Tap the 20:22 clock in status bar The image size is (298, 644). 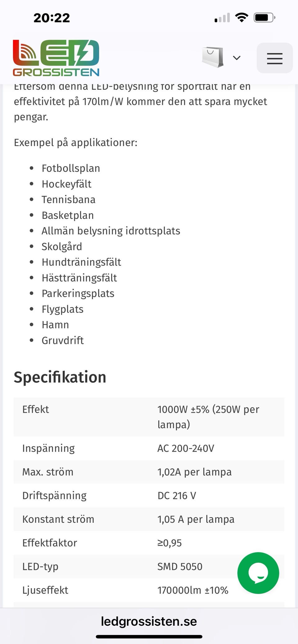coord(52,18)
